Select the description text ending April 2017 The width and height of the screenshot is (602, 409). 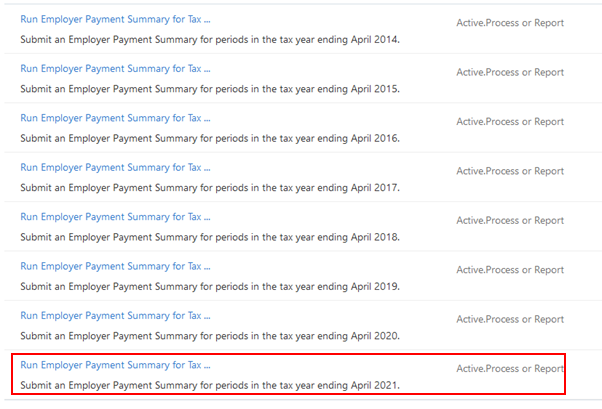click(210, 187)
